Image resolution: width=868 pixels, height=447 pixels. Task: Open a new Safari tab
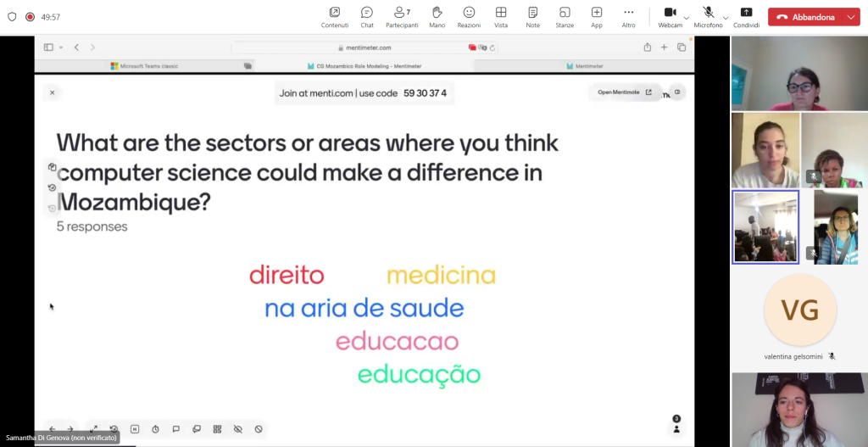click(x=664, y=47)
